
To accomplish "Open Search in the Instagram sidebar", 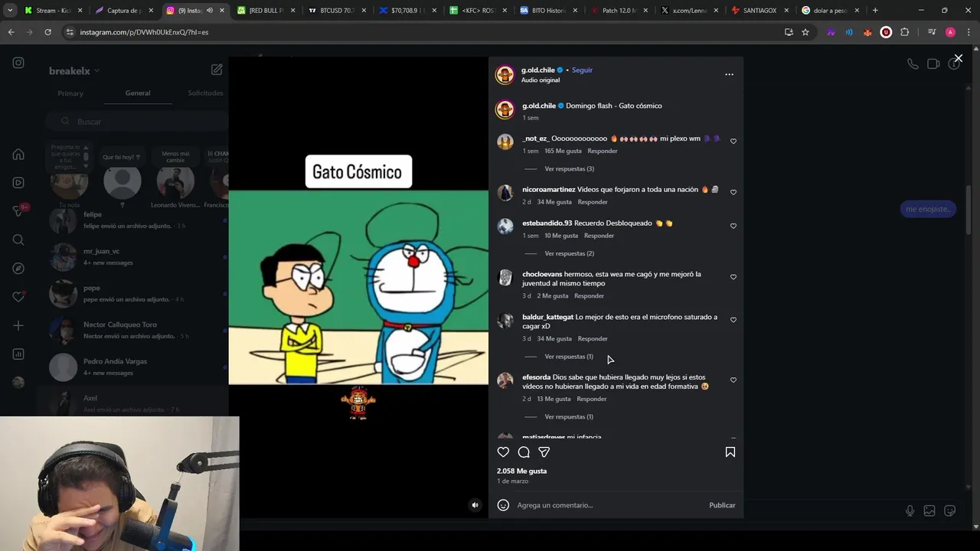I will (18, 240).
